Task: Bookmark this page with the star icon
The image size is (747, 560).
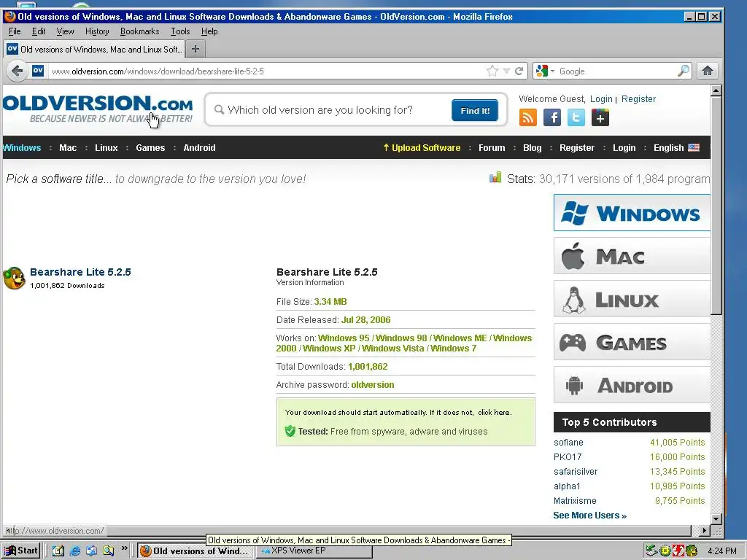Action: click(x=492, y=71)
